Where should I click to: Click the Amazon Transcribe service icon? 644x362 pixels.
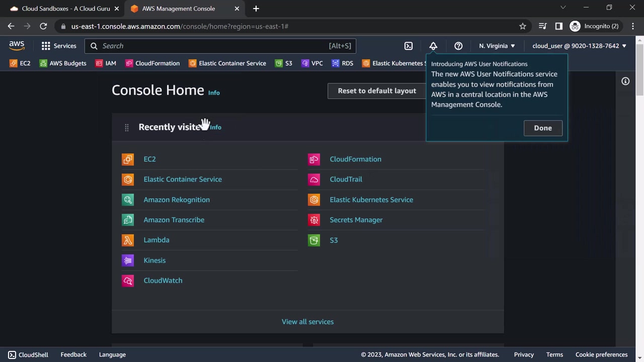[x=128, y=220]
